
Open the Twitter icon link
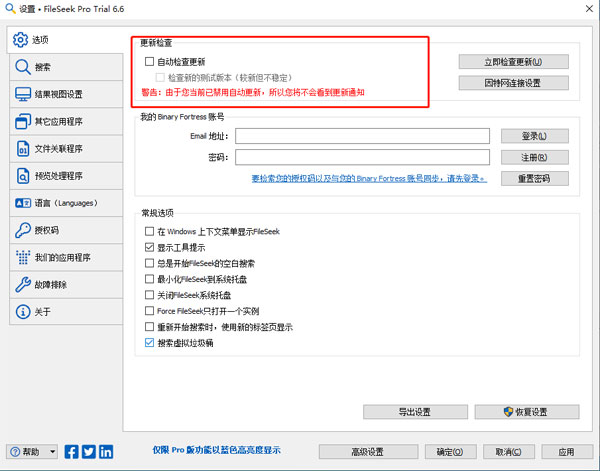point(88,452)
